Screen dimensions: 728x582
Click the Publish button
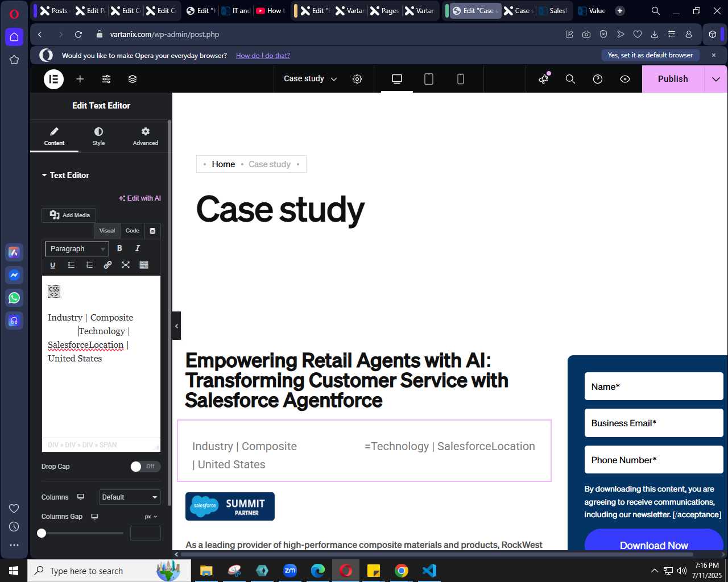click(673, 79)
